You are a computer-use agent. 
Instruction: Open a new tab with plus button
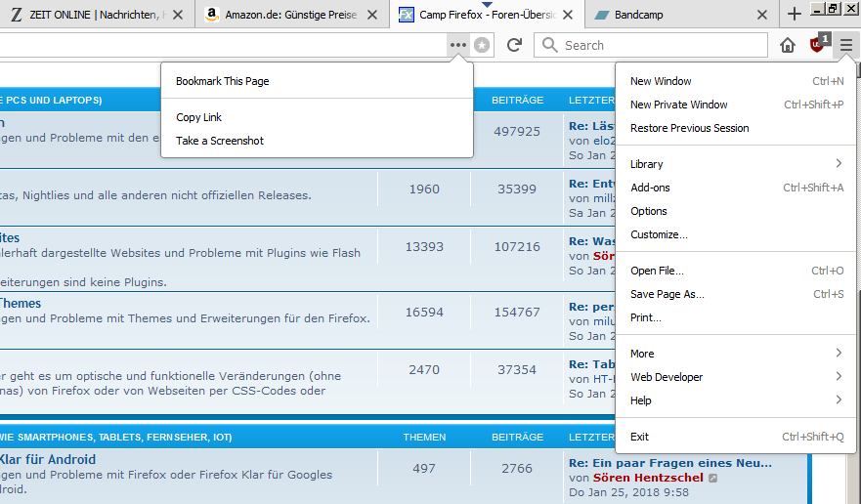click(795, 14)
